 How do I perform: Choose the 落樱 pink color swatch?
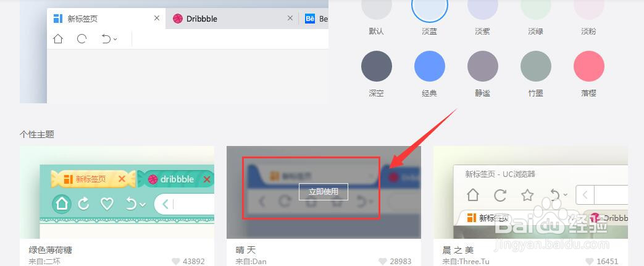tap(588, 66)
